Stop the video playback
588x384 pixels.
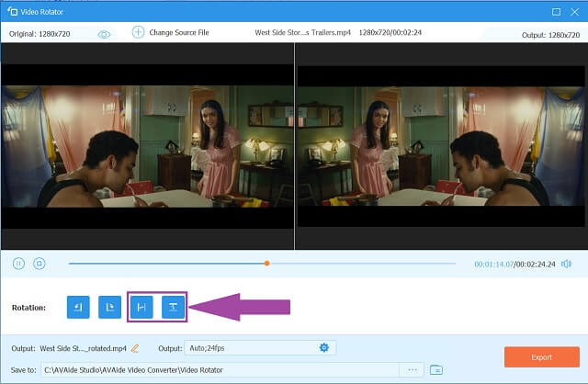(40, 264)
